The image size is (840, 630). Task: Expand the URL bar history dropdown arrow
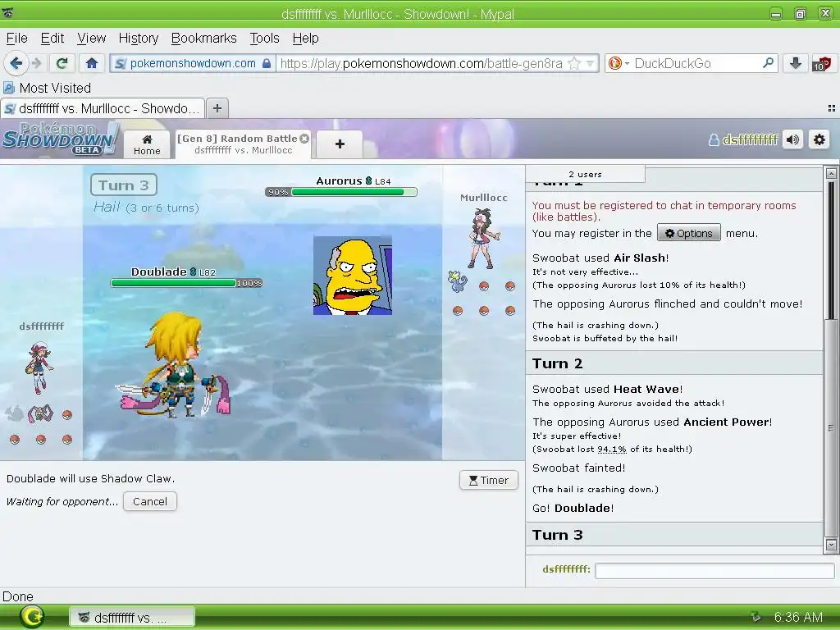point(590,63)
